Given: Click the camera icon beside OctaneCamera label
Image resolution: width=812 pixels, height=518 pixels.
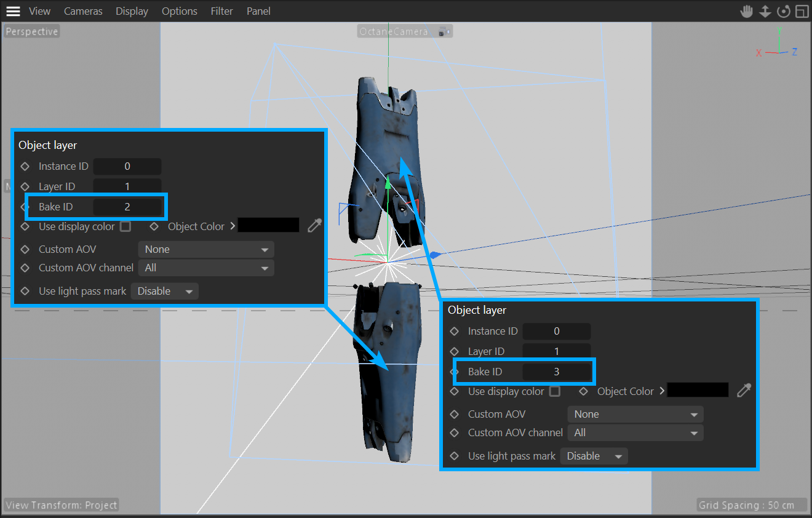Looking at the screenshot, I should point(444,31).
